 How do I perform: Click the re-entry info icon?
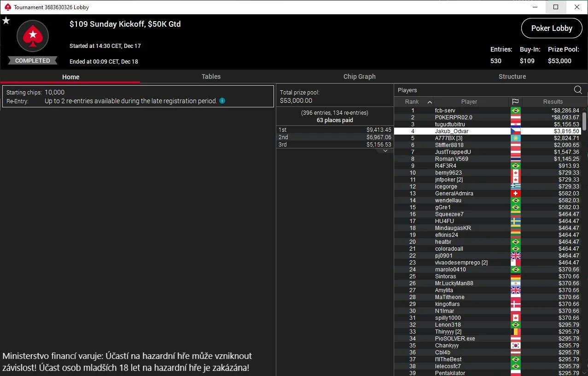222,101
